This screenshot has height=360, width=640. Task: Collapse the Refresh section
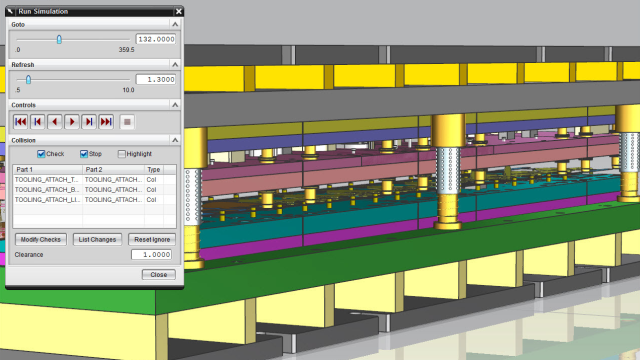[175, 64]
